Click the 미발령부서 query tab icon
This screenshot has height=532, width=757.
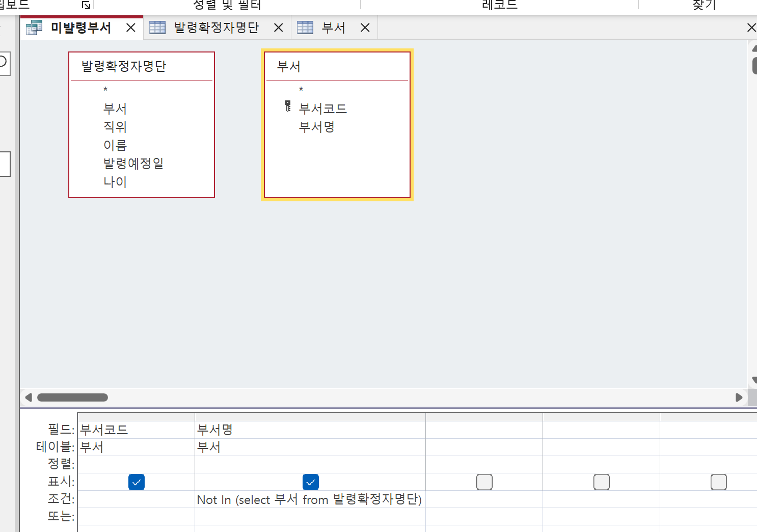point(34,28)
